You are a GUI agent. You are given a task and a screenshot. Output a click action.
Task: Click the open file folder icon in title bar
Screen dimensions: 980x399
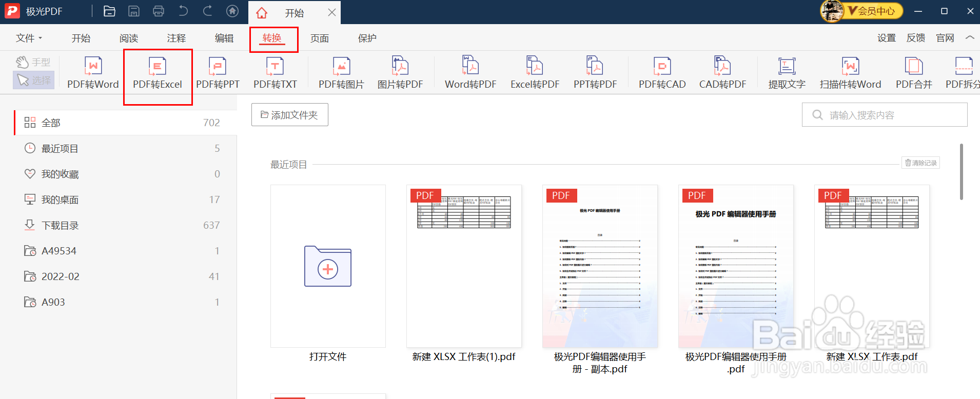pos(109,11)
